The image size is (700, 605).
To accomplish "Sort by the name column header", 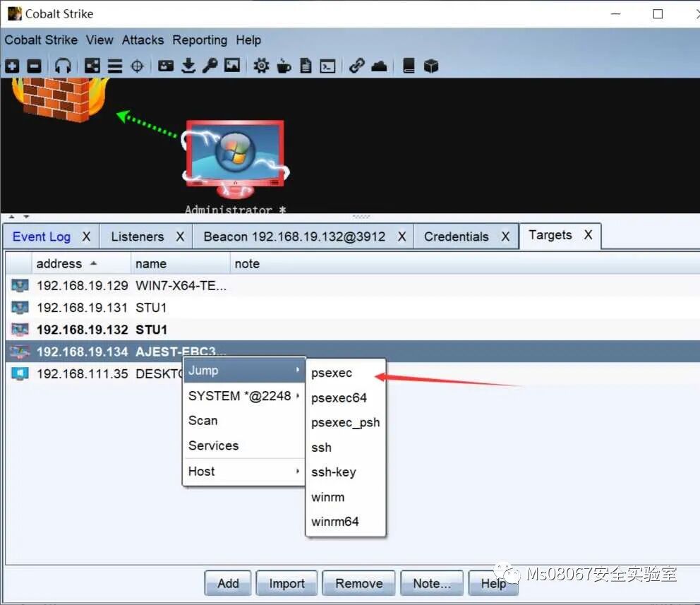I will tap(181, 263).
